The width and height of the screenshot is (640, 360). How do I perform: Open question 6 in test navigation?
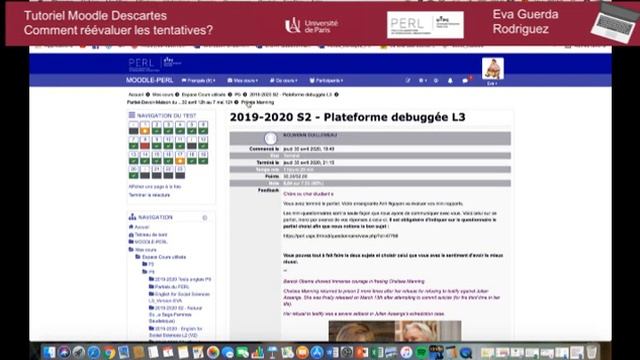click(203, 127)
